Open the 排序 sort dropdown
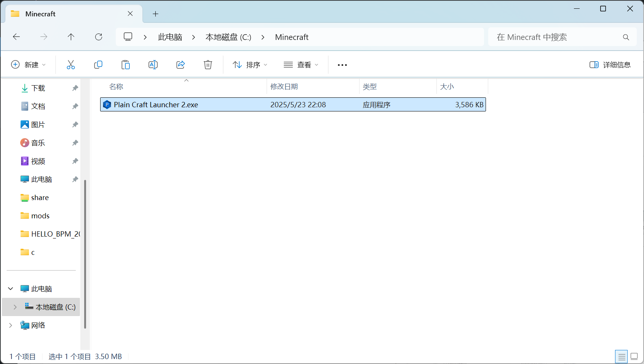 [x=250, y=65]
